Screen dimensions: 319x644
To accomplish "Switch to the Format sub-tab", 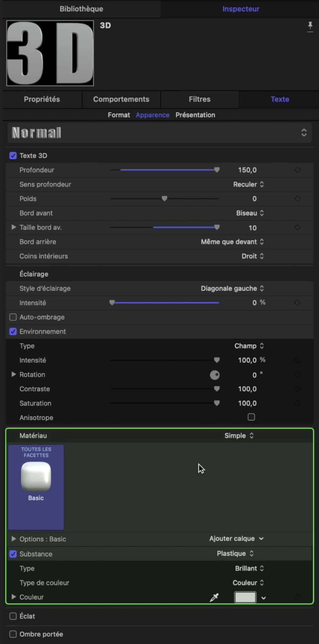I will pyautogui.click(x=119, y=115).
